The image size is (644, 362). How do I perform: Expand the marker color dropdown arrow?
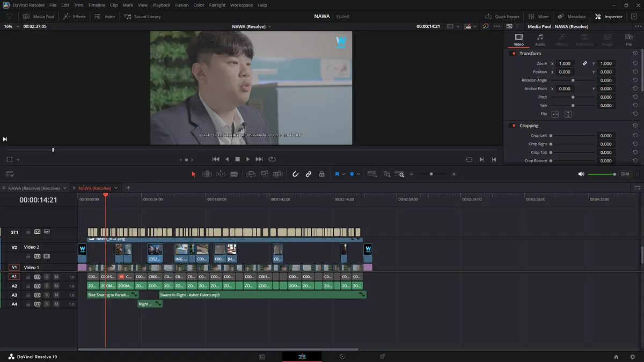click(358, 174)
